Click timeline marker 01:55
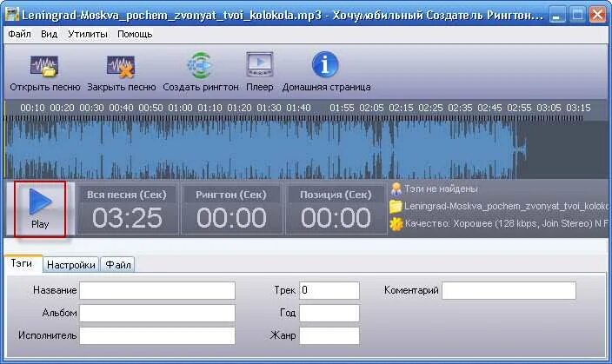The height and width of the screenshot is (364, 612). pos(342,108)
